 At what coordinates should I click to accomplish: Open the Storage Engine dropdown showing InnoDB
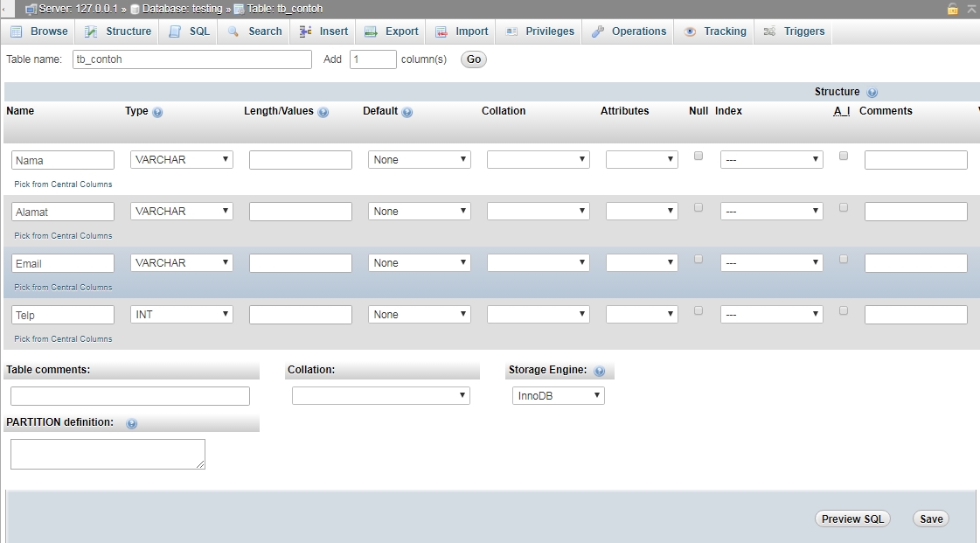(557, 395)
